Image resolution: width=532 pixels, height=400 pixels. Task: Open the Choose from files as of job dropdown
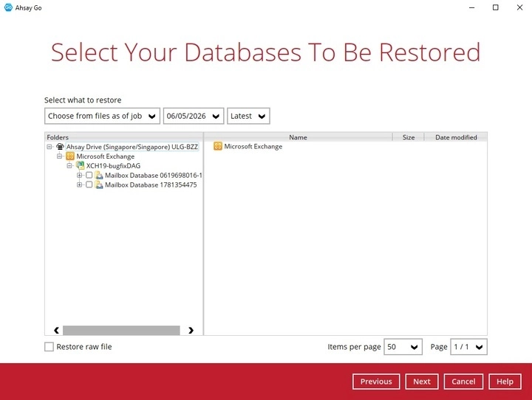(x=102, y=116)
